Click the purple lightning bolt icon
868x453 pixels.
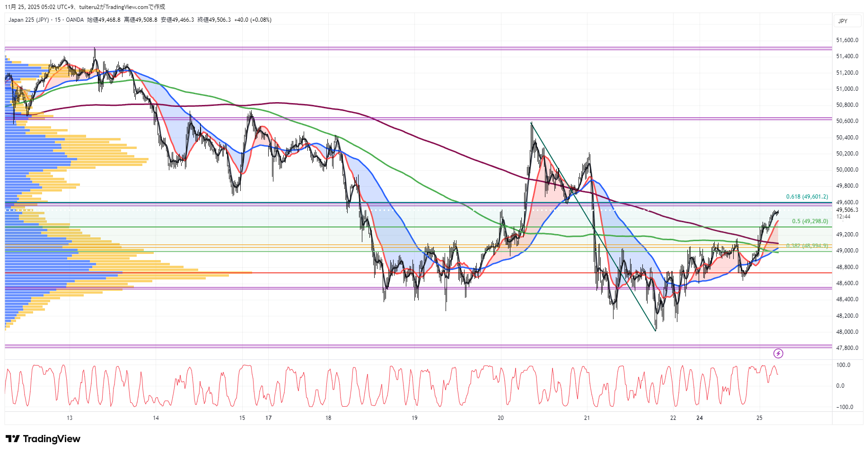(x=778, y=353)
